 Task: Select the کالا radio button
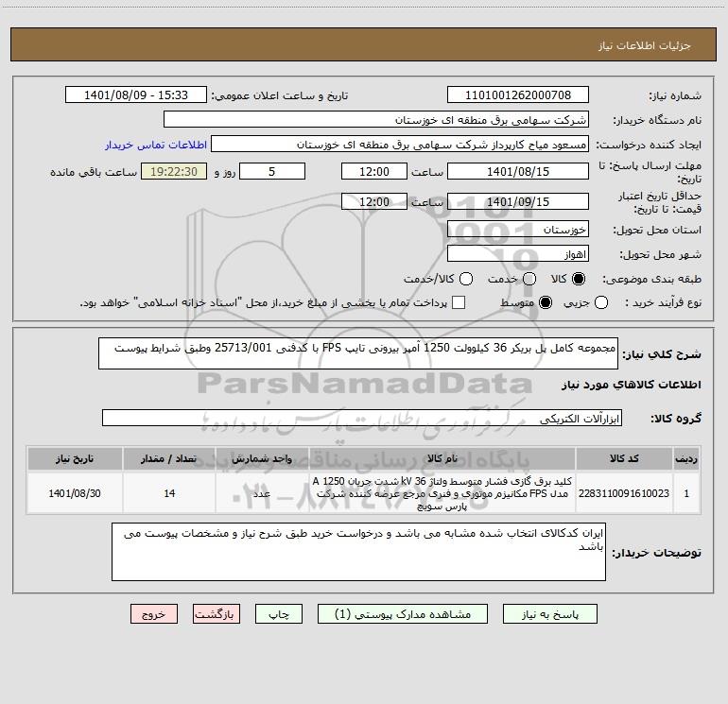tap(579, 279)
